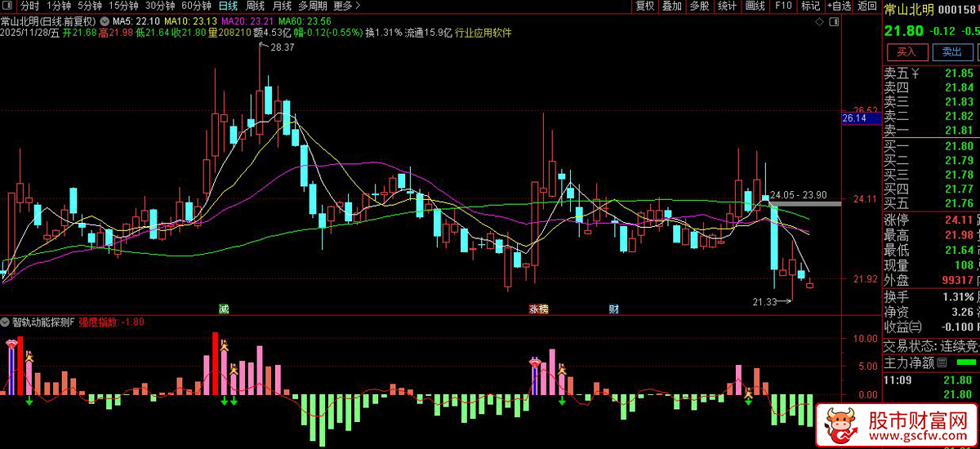Image resolution: width=980 pixels, height=449 pixels.
Task: Click the blue 26.14 price axis marker
Action: pyautogui.click(x=853, y=118)
